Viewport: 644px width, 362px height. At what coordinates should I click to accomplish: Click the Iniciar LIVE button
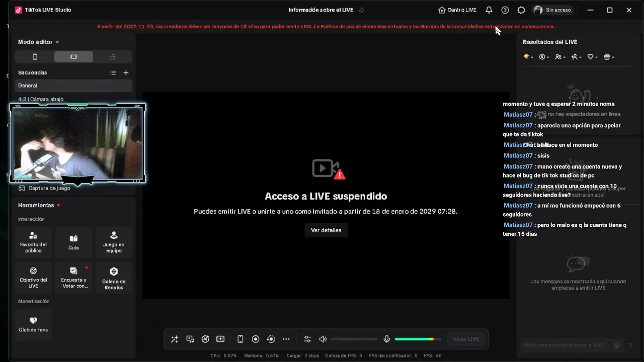coord(465,339)
